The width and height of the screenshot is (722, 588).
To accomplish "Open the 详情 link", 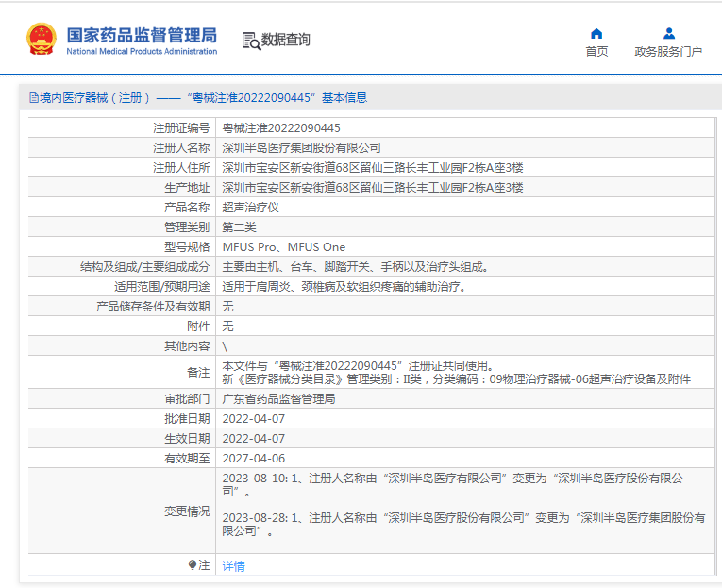I will [233, 566].
